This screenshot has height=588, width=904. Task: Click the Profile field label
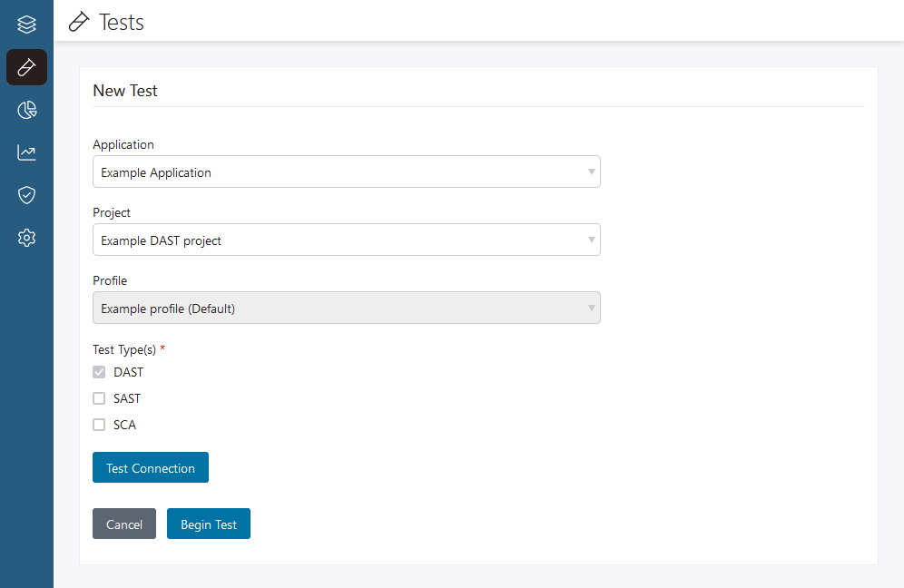pyautogui.click(x=110, y=280)
